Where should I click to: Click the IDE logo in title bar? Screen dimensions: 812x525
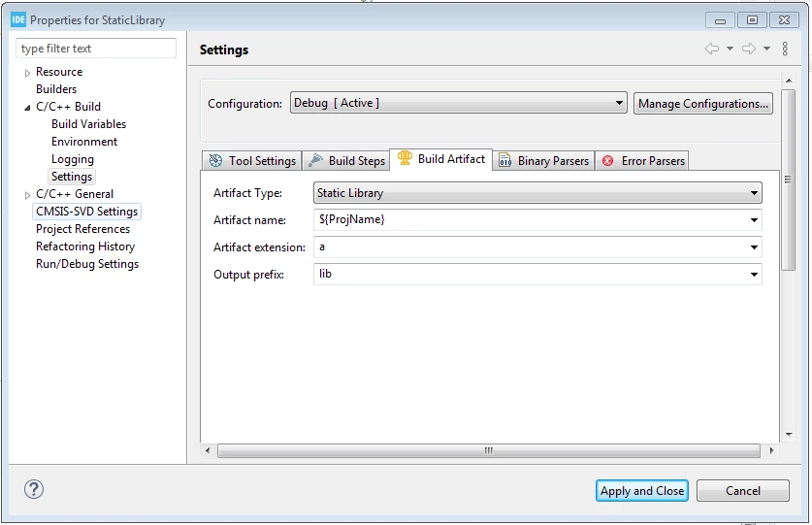click(18, 20)
